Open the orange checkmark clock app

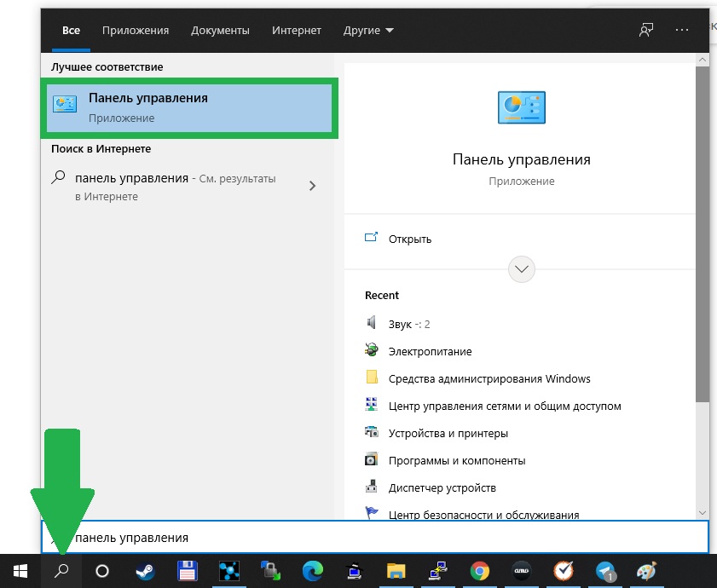pos(564,571)
